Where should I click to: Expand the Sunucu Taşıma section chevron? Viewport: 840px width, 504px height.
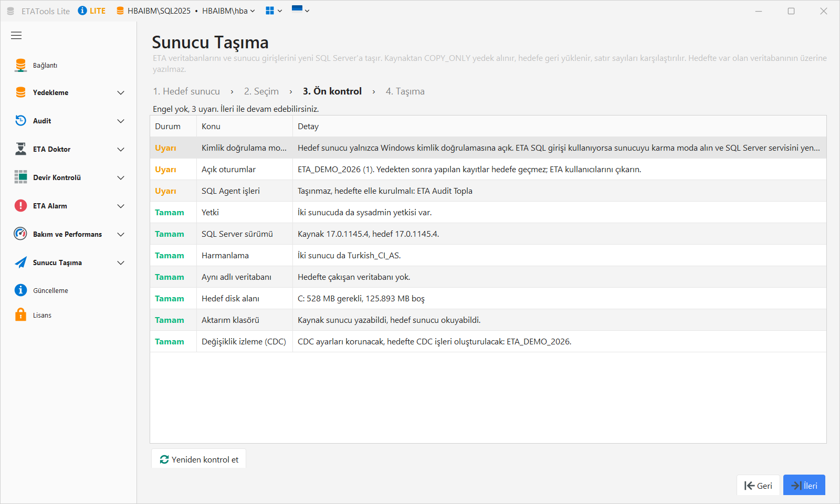point(121,263)
